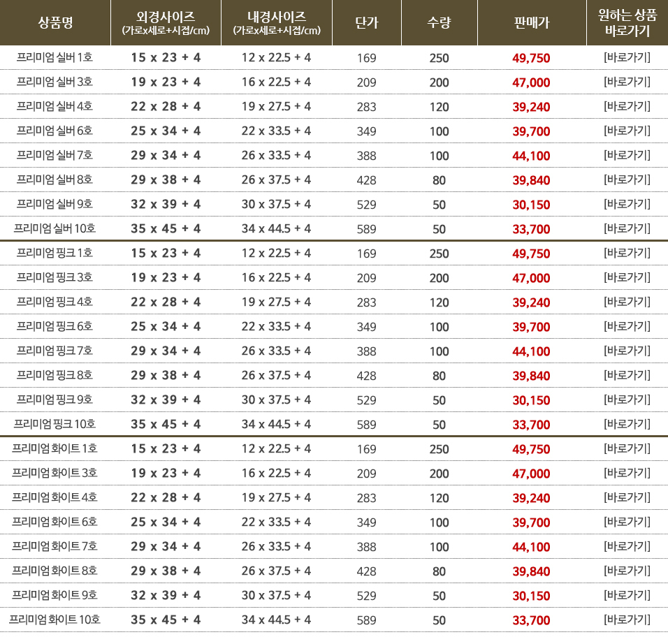This screenshot has width=668, height=644.
Task: Click 바로가기 for 프리미엄 화이트 3호
Action: 627,473
